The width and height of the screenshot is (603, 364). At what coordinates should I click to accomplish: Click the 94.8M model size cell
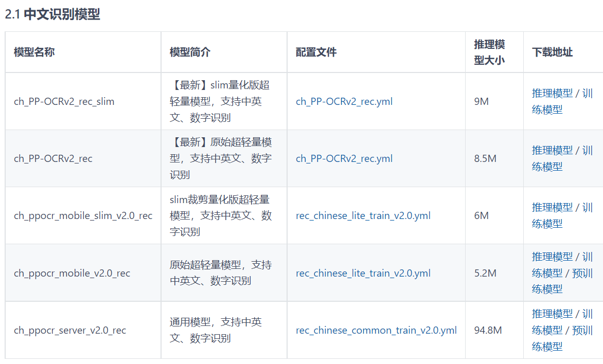click(x=488, y=330)
